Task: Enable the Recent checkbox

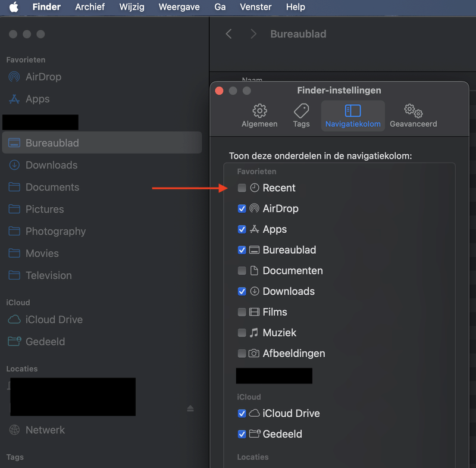Action: pyautogui.click(x=242, y=188)
